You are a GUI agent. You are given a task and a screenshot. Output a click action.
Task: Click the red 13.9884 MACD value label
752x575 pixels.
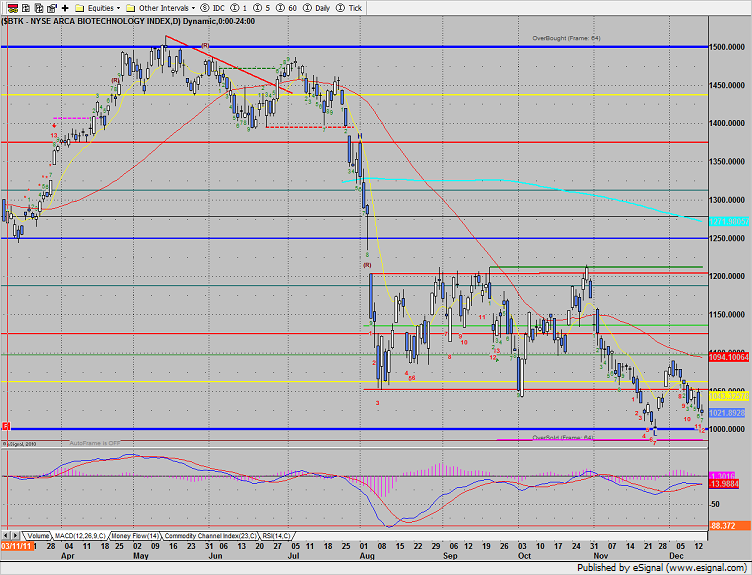pos(723,484)
